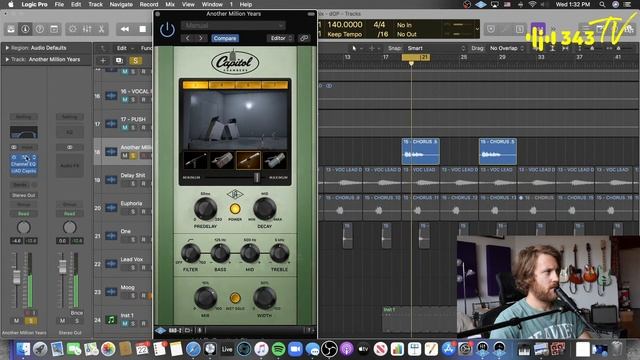Select the highlighted third microphone thumbnail
The width and height of the screenshot is (640, 360).
[248, 160]
